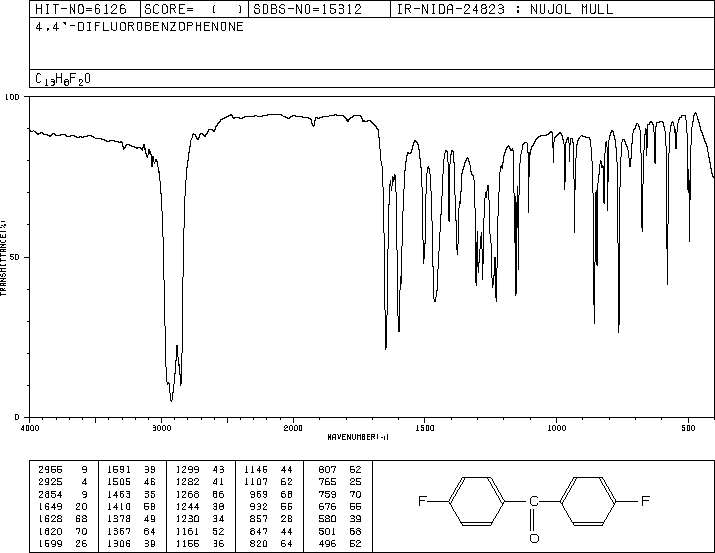
Task: Click the left fluorine F atom label
Action: click(x=422, y=501)
